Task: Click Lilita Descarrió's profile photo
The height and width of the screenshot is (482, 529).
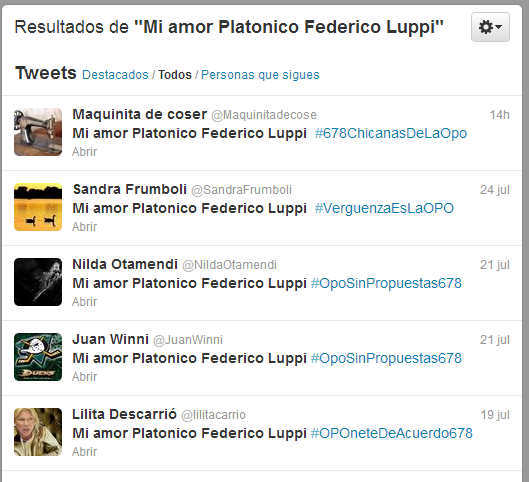Action: pos(38,432)
